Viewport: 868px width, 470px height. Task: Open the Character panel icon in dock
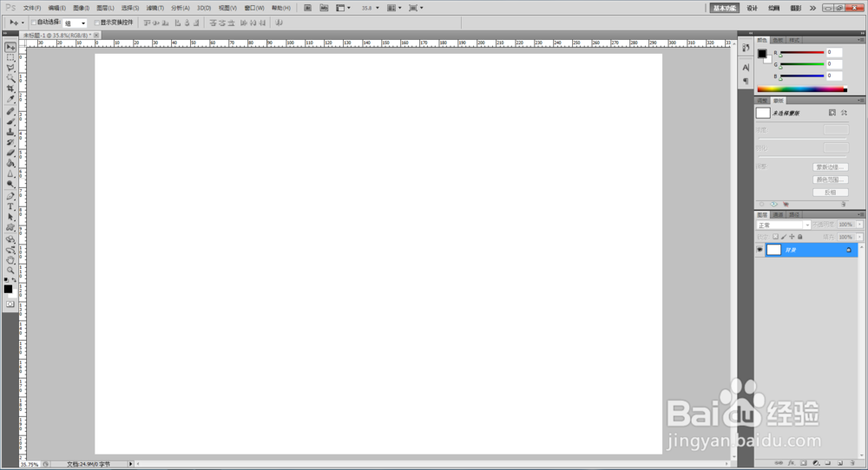coord(746,68)
